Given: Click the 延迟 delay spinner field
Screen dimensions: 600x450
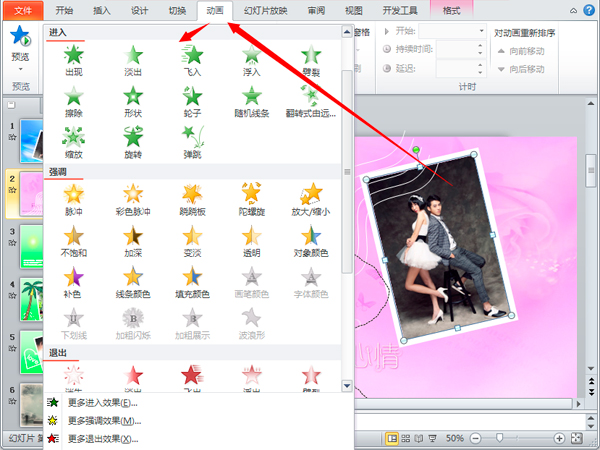Looking at the screenshot, I should point(461,68).
